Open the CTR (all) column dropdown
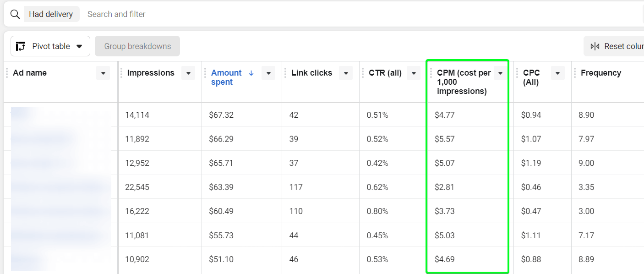Image resolution: width=644 pixels, height=274 pixels. [414, 73]
